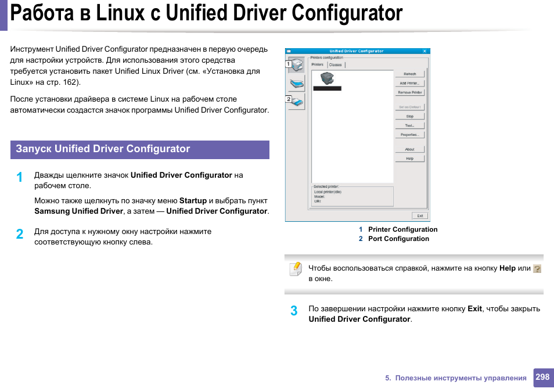Click the 'Printers configuration' group label
The width and height of the screenshot is (554, 392).
[x=327, y=57]
